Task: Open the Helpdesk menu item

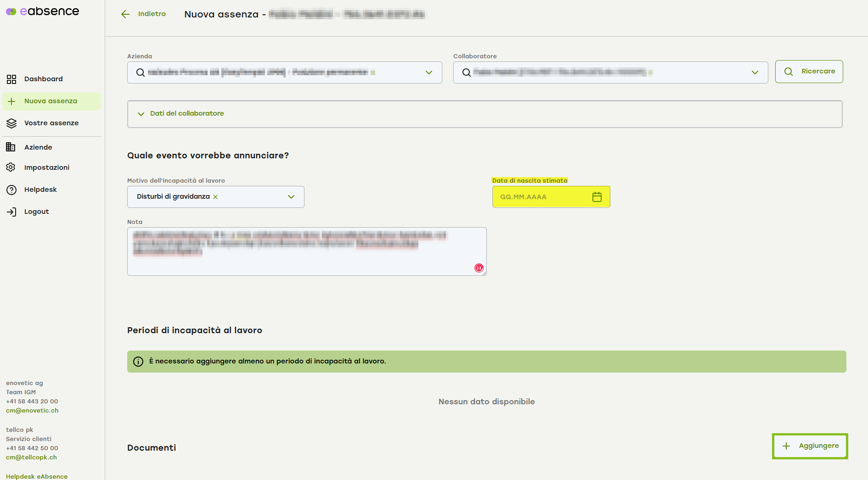Action: click(40, 190)
